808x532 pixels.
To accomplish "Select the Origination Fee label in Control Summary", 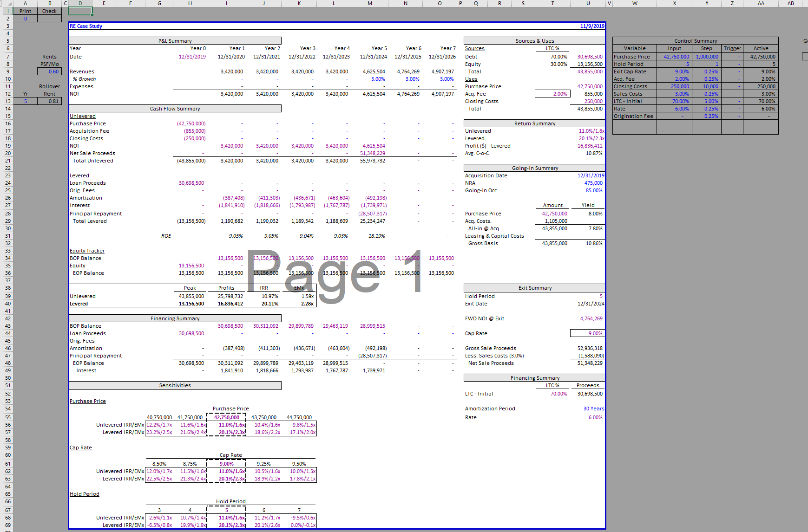I will 633,116.
